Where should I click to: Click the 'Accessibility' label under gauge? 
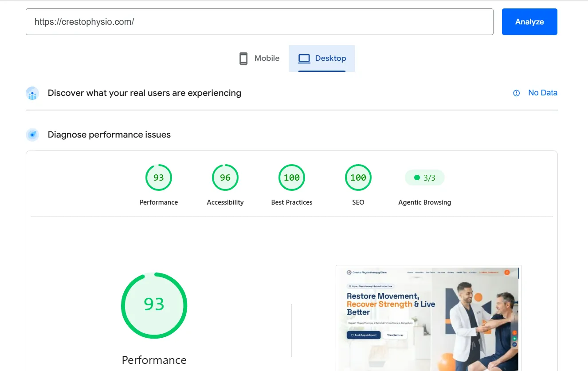point(225,202)
